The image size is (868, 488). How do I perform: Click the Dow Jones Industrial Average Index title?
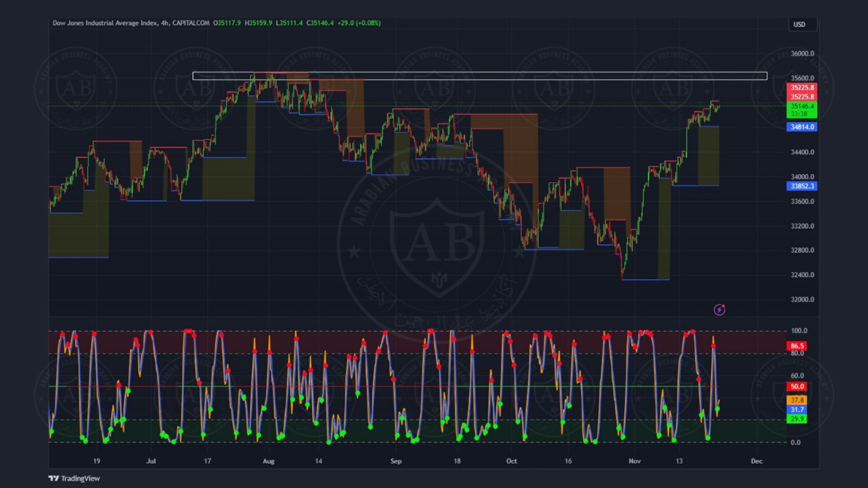click(105, 23)
